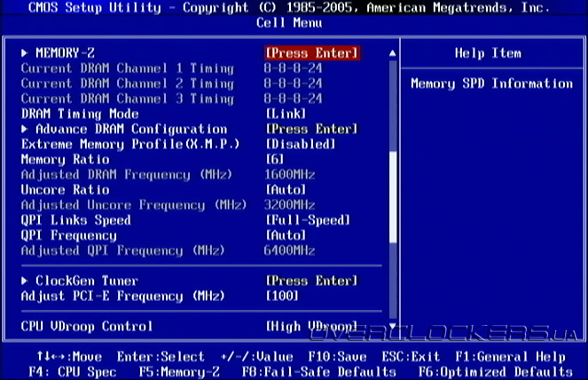The width and height of the screenshot is (588, 380).
Task: Click Enter:Select hint
Action: tap(161, 357)
